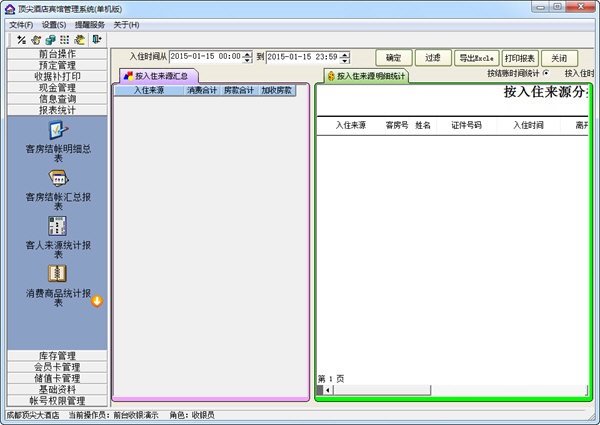This screenshot has width=600, height=425.
Task: Click the 第 1 页 page indicator
Action: [x=331, y=379]
